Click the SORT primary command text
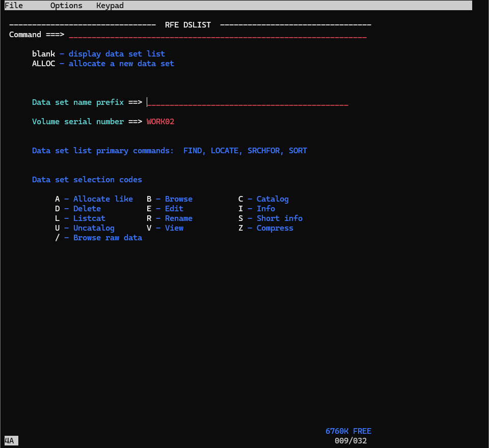This screenshot has width=489, height=448. pos(298,151)
